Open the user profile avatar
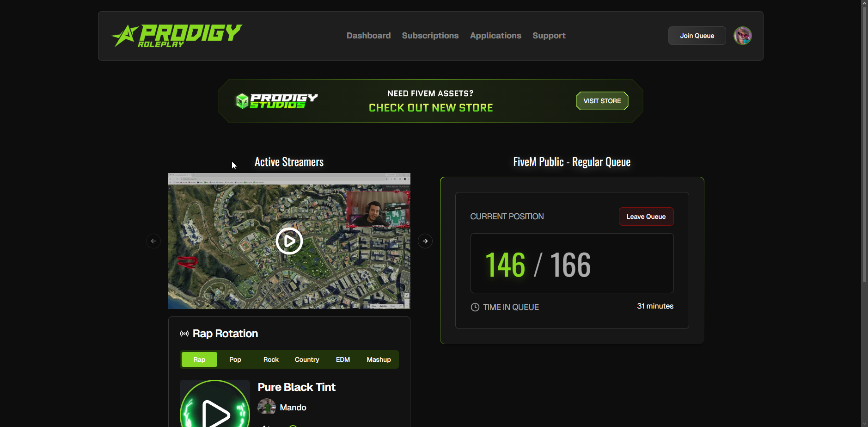This screenshot has width=868, height=427. pos(743,36)
